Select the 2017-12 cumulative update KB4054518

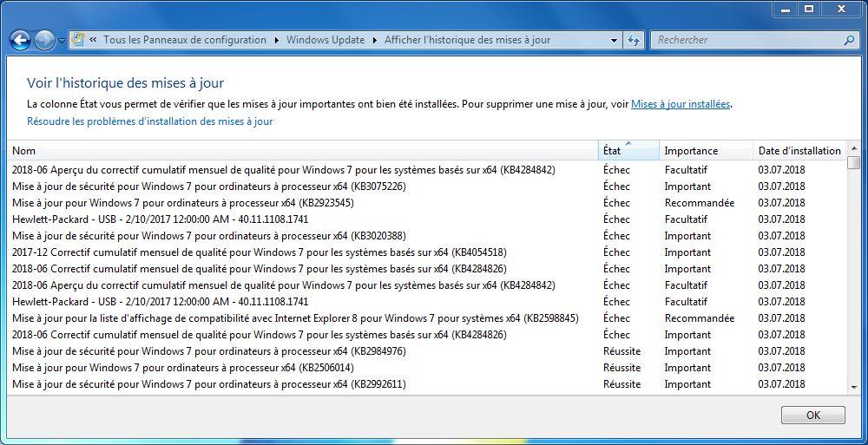[426, 252]
